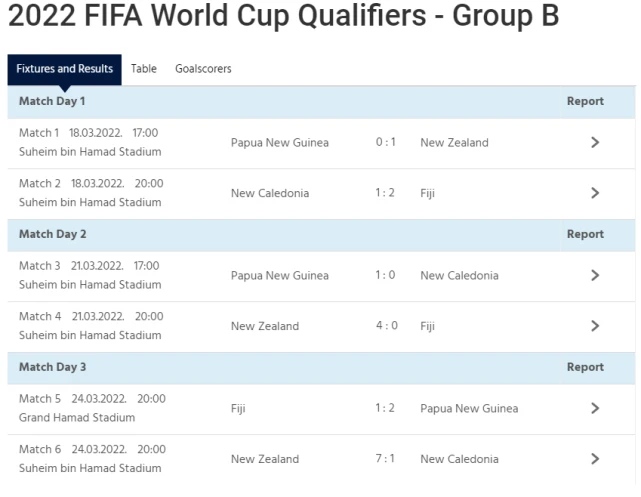Collapse the Match Day 2 header
This screenshot has width=641, height=497.
[x=321, y=234]
